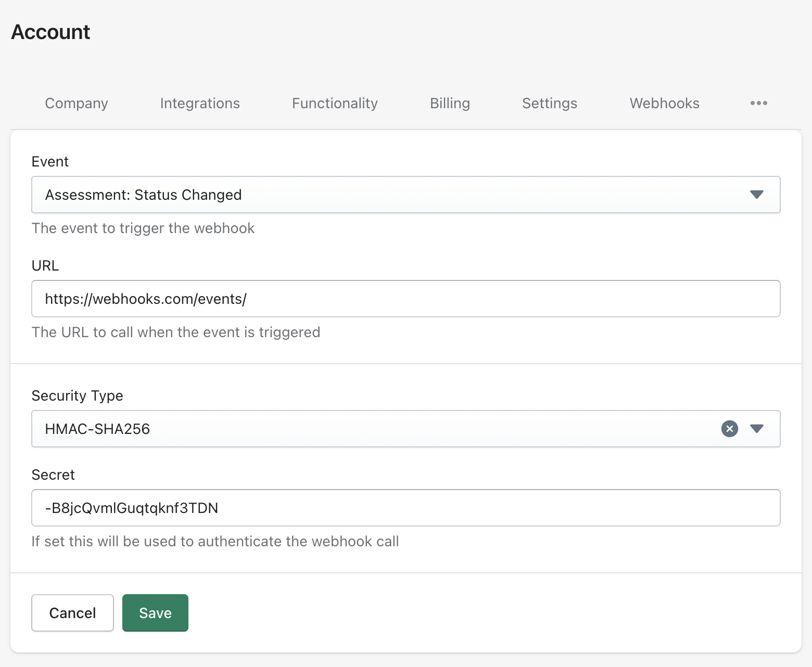Click the 'Security Type' field label
This screenshot has width=812, height=667.
click(77, 396)
